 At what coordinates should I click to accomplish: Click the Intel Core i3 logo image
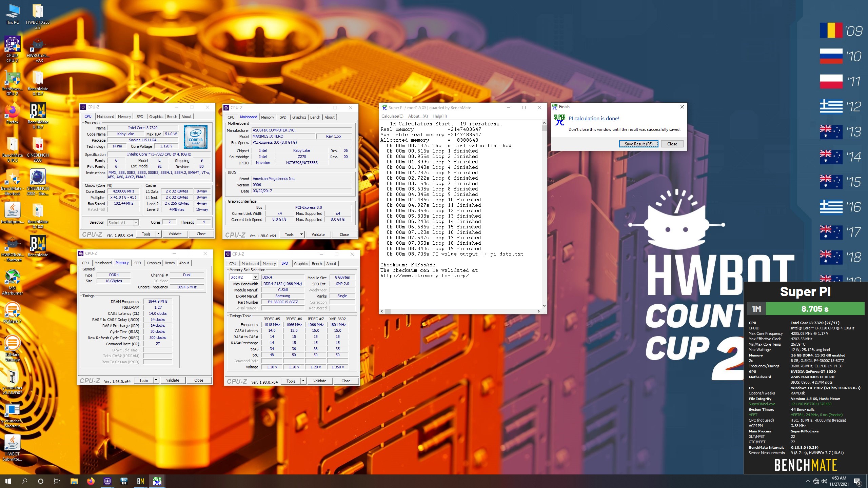tap(196, 137)
